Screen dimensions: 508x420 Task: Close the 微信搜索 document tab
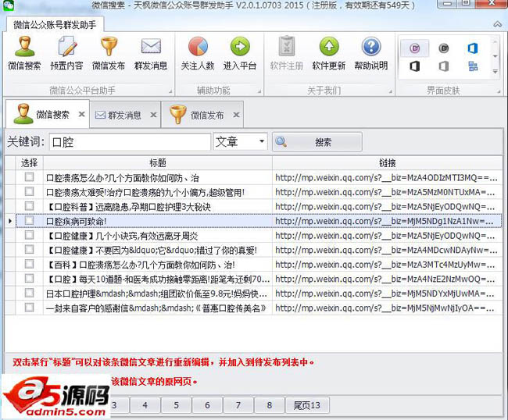[x=81, y=114]
